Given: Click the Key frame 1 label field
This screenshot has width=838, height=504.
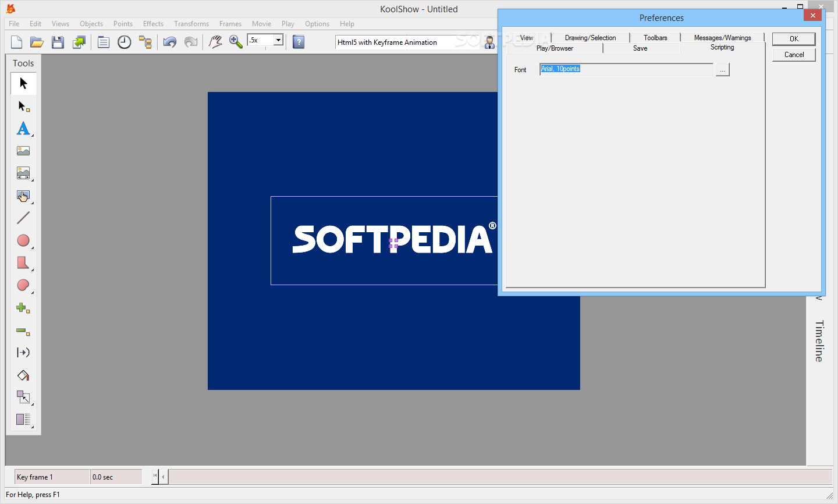Looking at the screenshot, I should [x=52, y=477].
